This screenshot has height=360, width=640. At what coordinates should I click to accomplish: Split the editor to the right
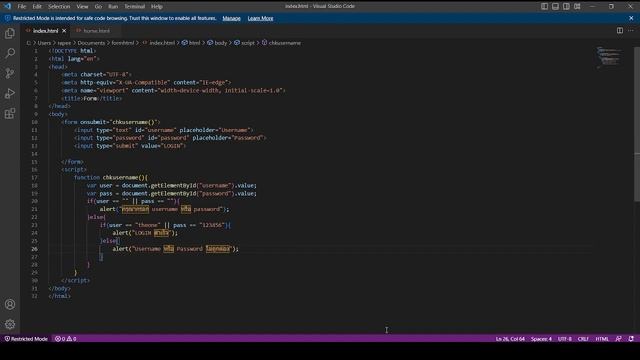[620, 31]
